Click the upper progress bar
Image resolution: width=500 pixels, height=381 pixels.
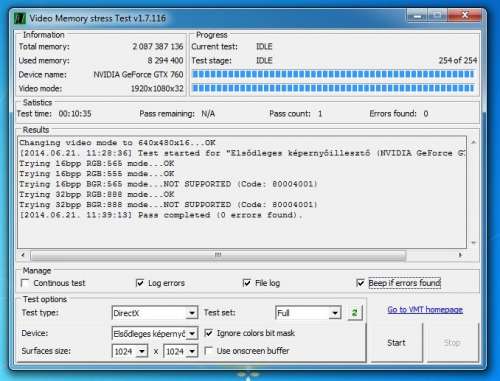pos(333,74)
